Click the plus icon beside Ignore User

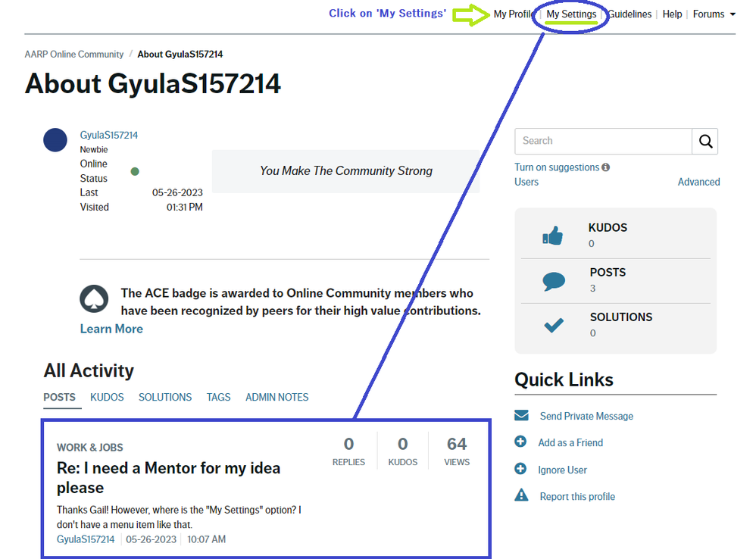(520, 470)
